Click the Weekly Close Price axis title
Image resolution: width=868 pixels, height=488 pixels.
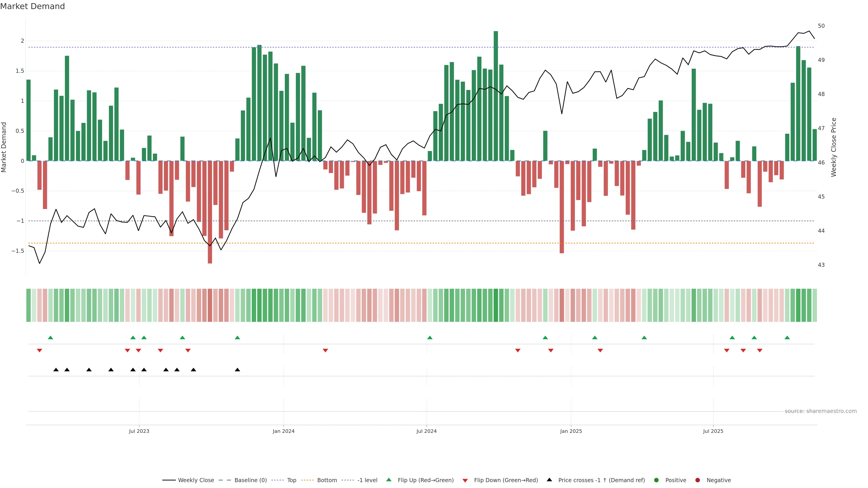pos(834,147)
